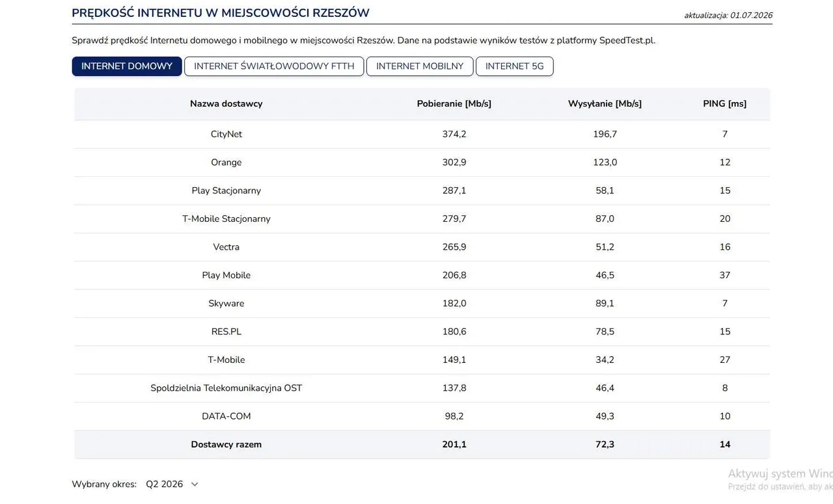
Task: Click the RES.PL provider name
Action: [x=226, y=332]
